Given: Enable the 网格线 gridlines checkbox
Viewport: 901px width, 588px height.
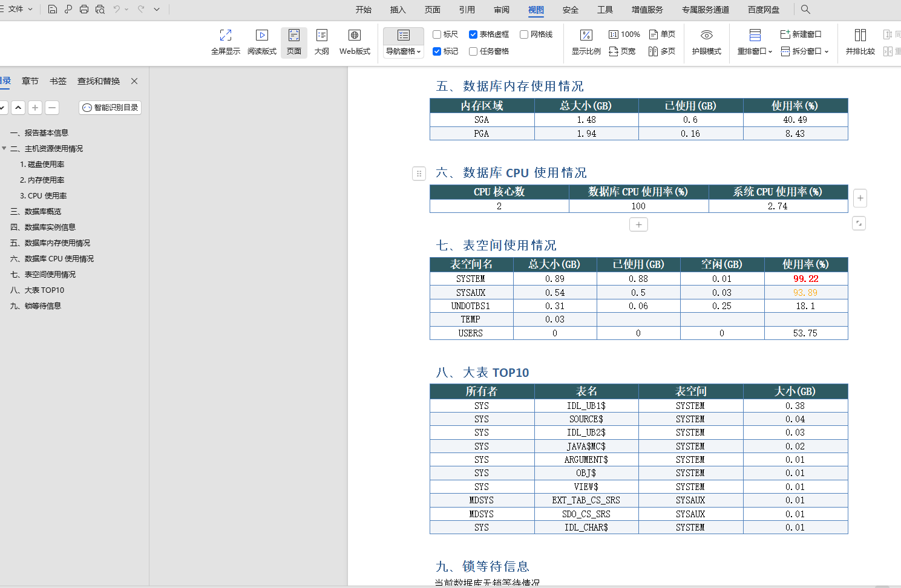Looking at the screenshot, I should (x=524, y=34).
